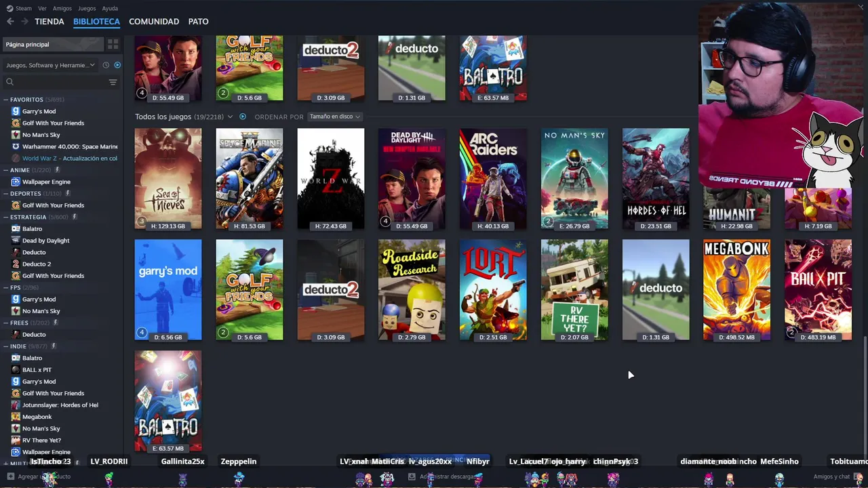Viewport: 868px width, 488px height.
Task: Click lightning icon next to INDIE
Action: pos(54,346)
